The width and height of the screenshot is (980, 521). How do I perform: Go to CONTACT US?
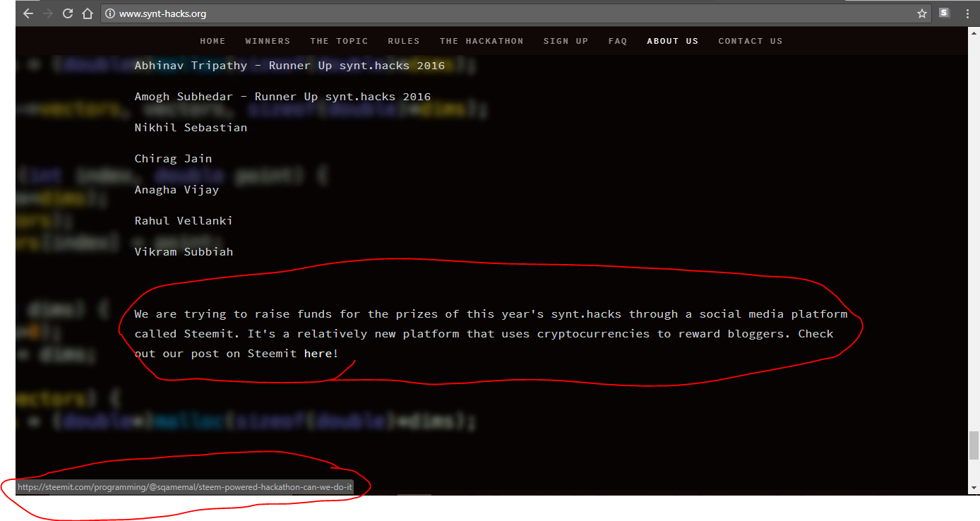pyautogui.click(x=751, y=41)
